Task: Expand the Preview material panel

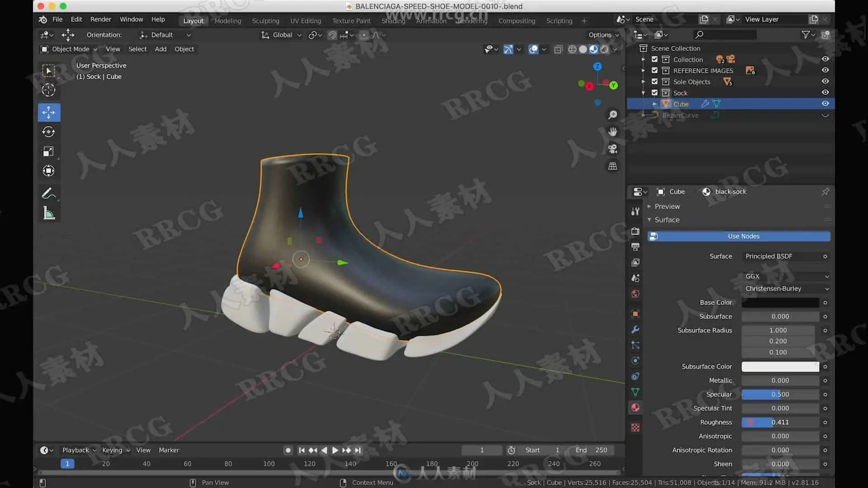Action: pos(667,206)
